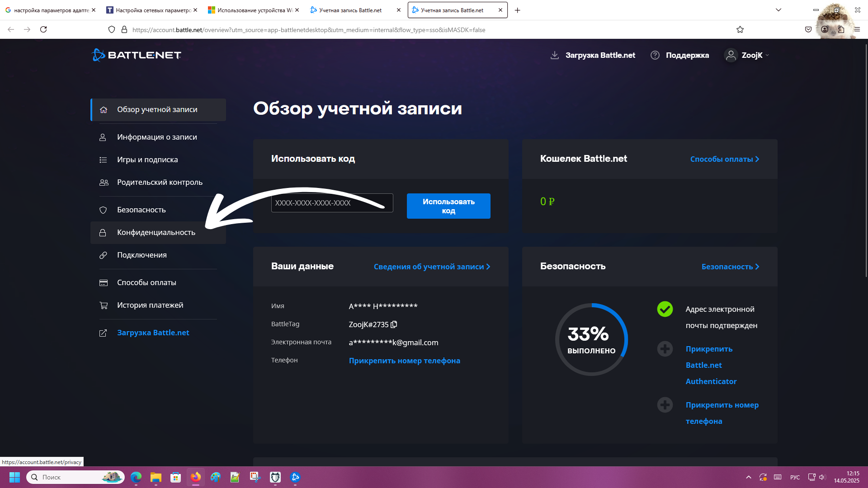Bookmark this page with the star
The height and width of the screenshot is (488, 868).
point(740,29)
